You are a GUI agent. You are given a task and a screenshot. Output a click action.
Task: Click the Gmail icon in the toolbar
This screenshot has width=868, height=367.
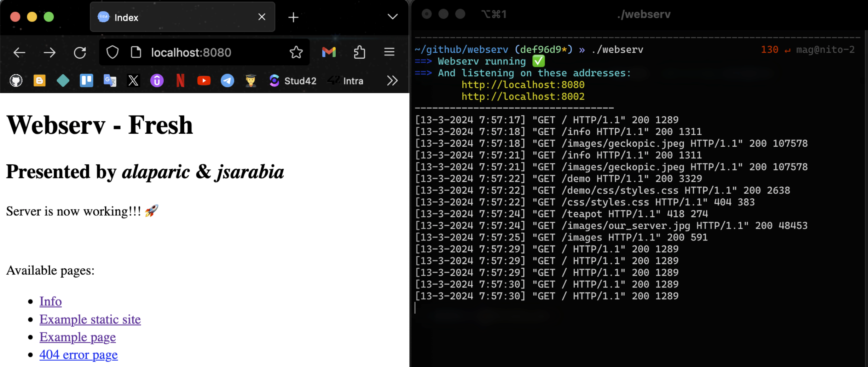[x=329, y=52]
